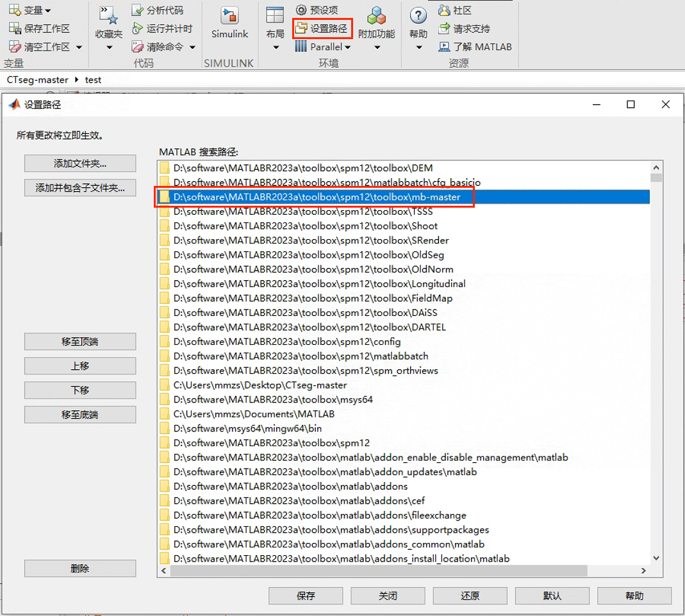The height and width of the screenshot is (616, 685).
Task: Select the toolbox\SRender path row
Action: click(x=404, y=240)
